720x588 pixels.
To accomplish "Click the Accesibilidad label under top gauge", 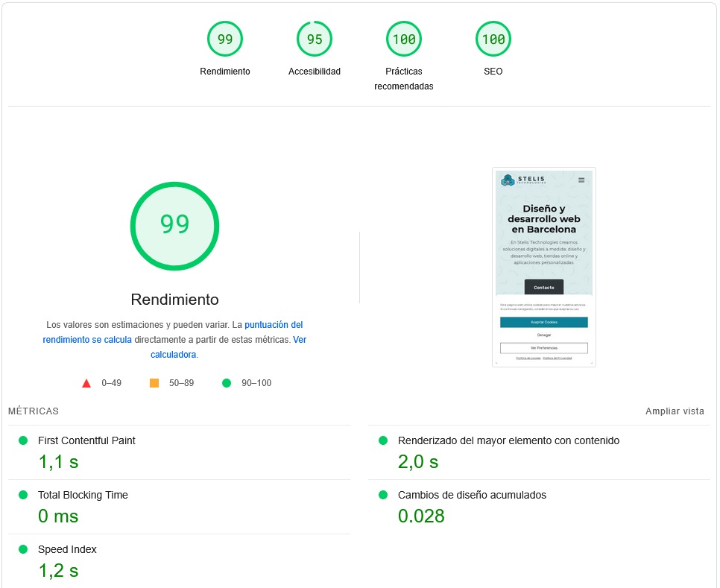I will pyautogui.click(x=315, y=72).
